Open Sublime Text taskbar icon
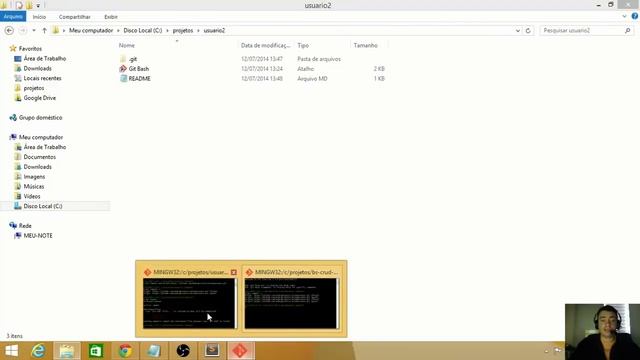The width and height of the screenshot is (640, 360). [x=212, y=351]
